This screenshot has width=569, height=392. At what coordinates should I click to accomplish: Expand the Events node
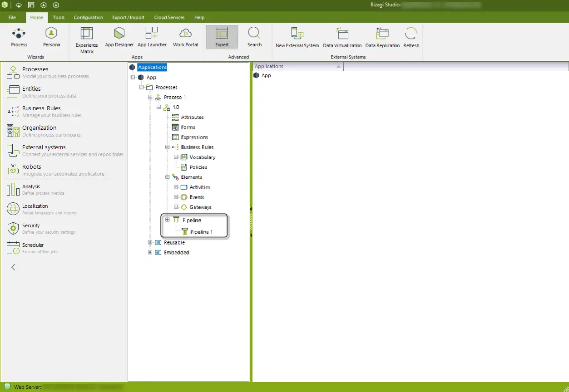[x=176, y=197]
